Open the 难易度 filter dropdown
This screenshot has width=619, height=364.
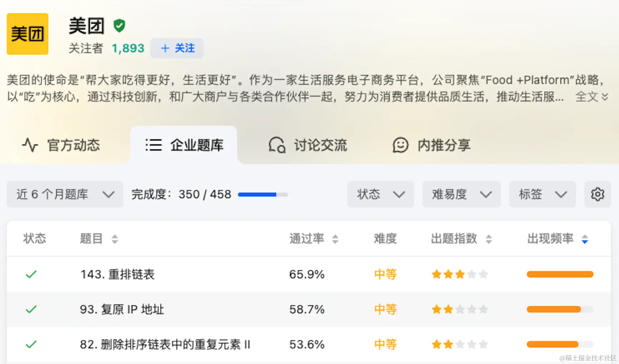[x=461, y=194]
